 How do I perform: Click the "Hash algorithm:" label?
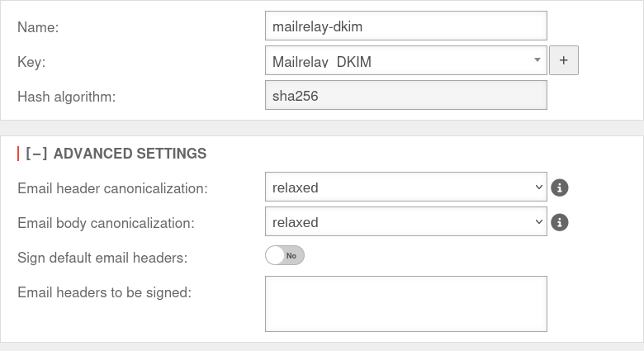pos(66,97)
